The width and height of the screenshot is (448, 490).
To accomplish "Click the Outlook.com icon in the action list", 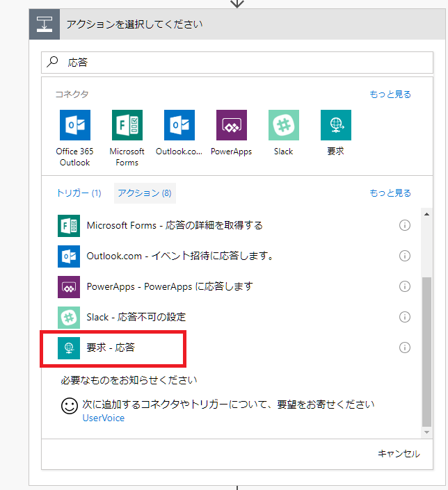I will click(69, 256).
